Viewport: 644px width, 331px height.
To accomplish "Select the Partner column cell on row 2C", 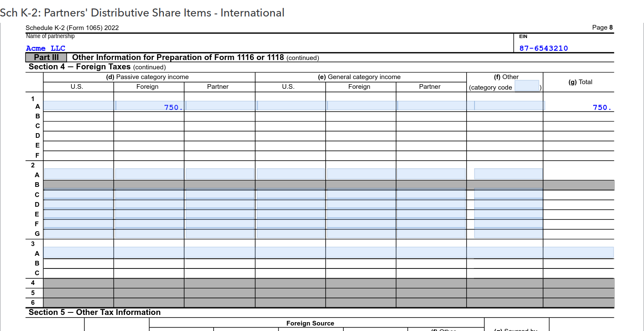I will coord(430,194).
